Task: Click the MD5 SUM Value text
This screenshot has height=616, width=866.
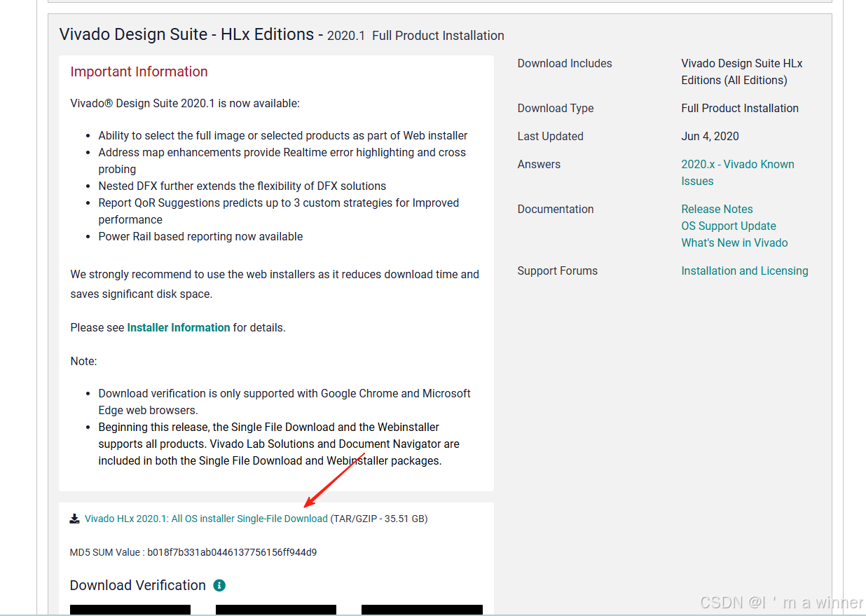Action: [193, 552]
